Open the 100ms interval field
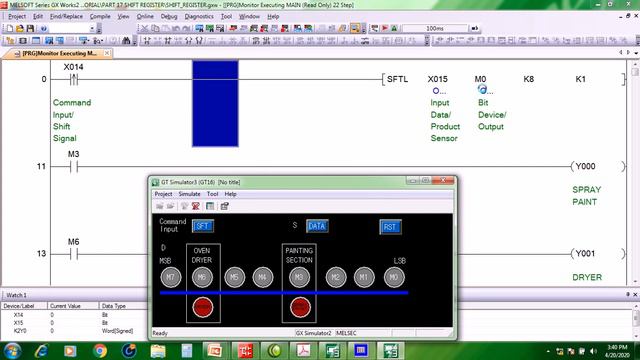Viewport: 640px width, 360px height. coord(435,28)
